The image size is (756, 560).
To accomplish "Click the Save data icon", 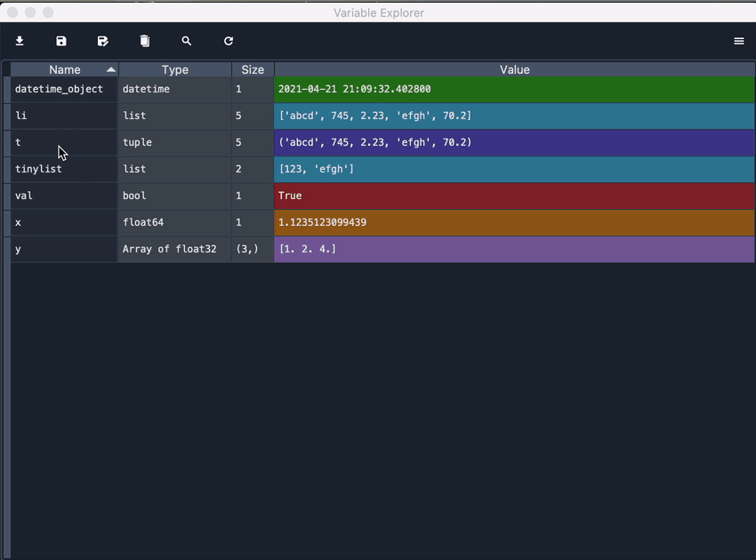I will click(60, 41).
